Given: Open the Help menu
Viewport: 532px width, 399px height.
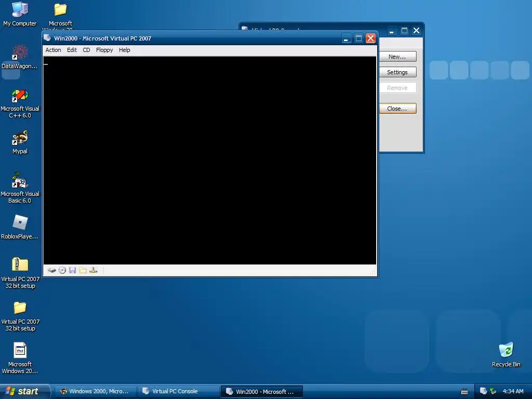Looking at the screenshot, I should click(124, 50).
